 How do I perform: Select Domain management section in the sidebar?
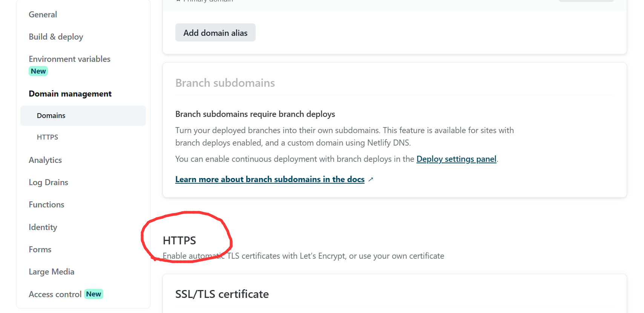[70, 94]
